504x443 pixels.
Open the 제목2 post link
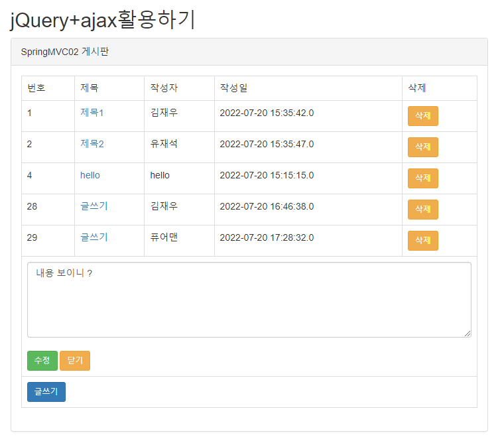coord(92,144)
